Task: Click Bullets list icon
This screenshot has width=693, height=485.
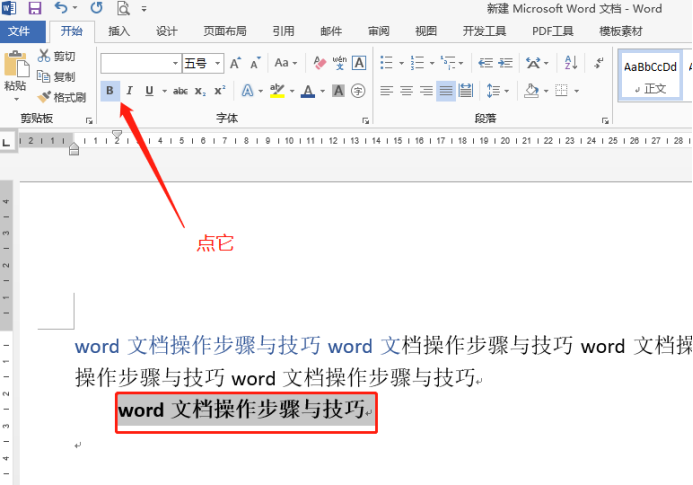Action: [387, 63]
